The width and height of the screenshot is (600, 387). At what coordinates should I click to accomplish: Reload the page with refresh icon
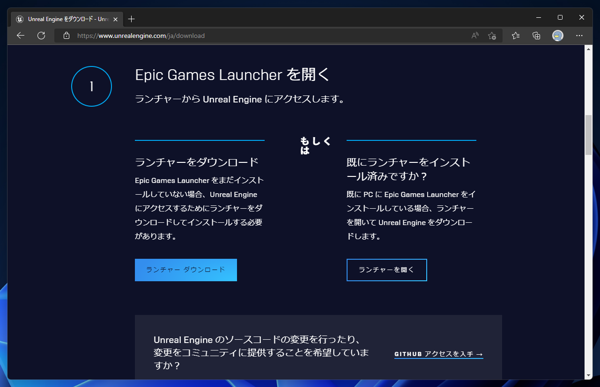pos(41,36)
